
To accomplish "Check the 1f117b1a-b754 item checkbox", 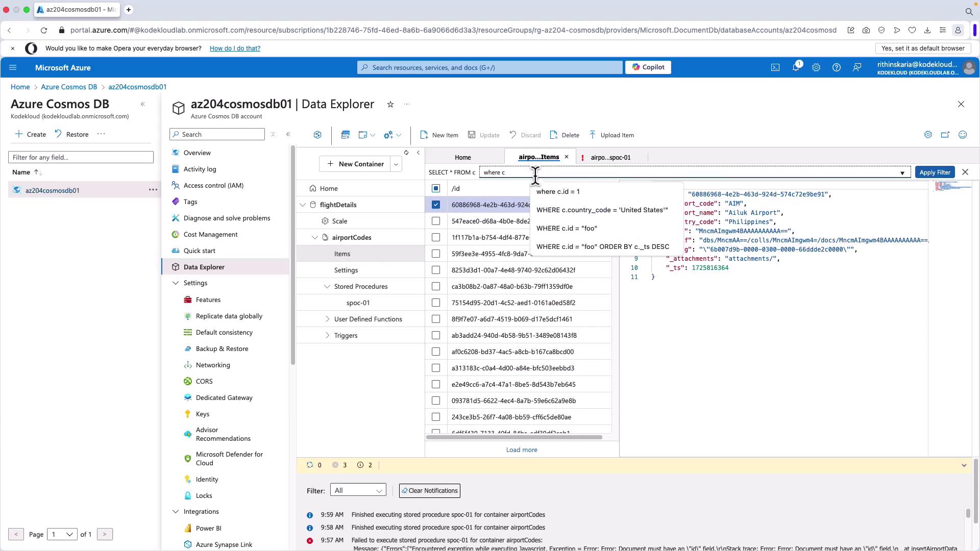I will (436, 237).
